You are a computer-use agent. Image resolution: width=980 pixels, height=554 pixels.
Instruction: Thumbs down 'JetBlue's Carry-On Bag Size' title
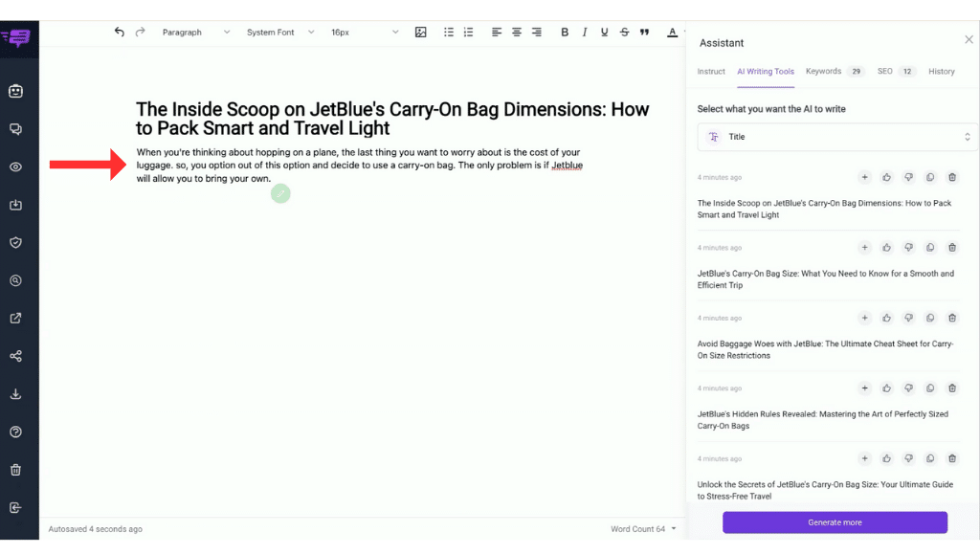[908, 248]
